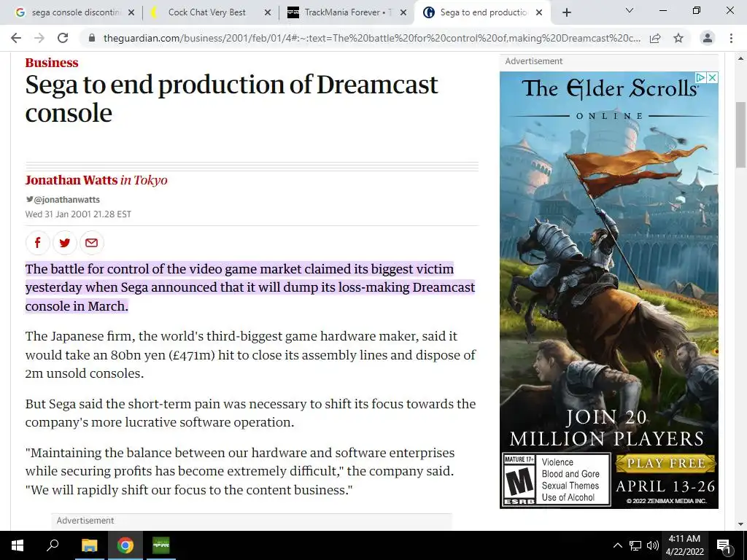Close the sega console Google tab

coord(131,12)
